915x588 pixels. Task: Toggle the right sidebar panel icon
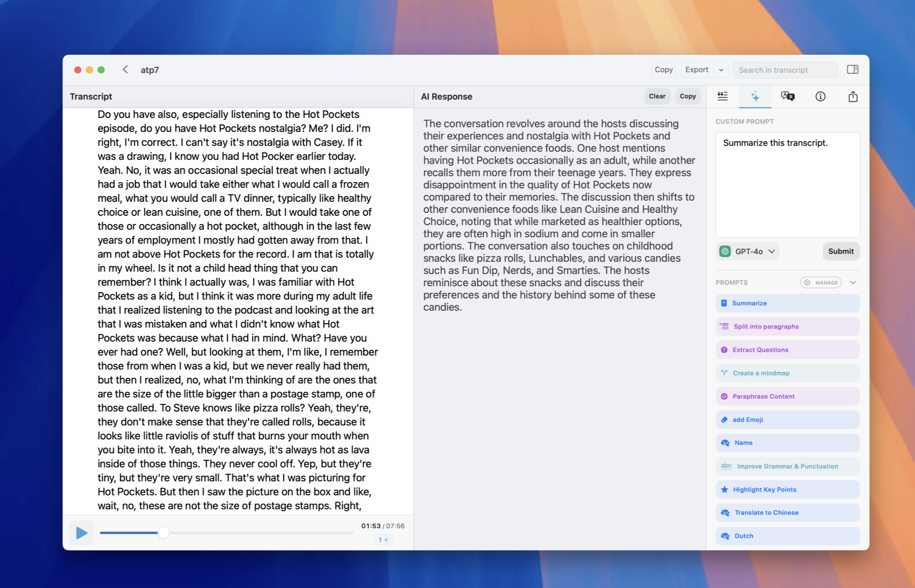pos(852,70)
